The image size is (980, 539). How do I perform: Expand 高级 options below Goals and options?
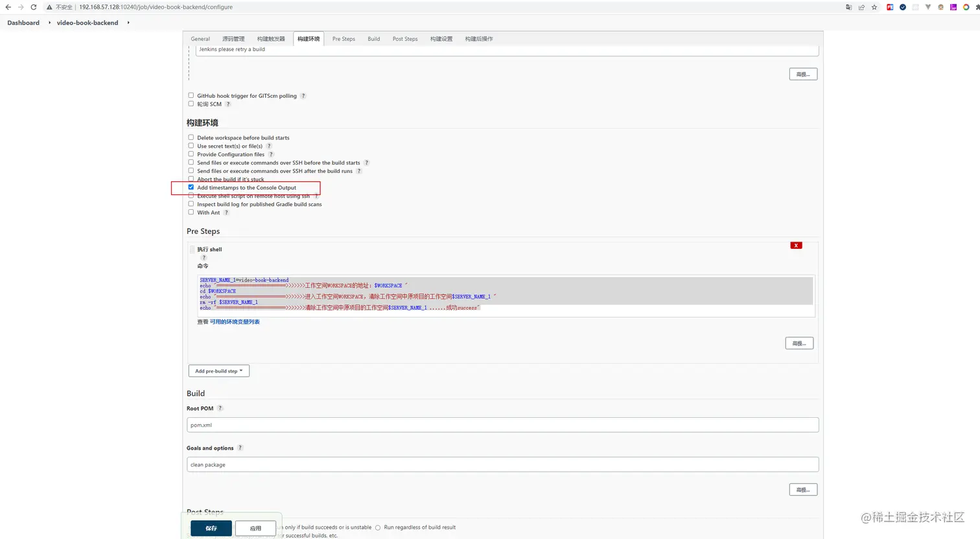(x=803, y=490)
